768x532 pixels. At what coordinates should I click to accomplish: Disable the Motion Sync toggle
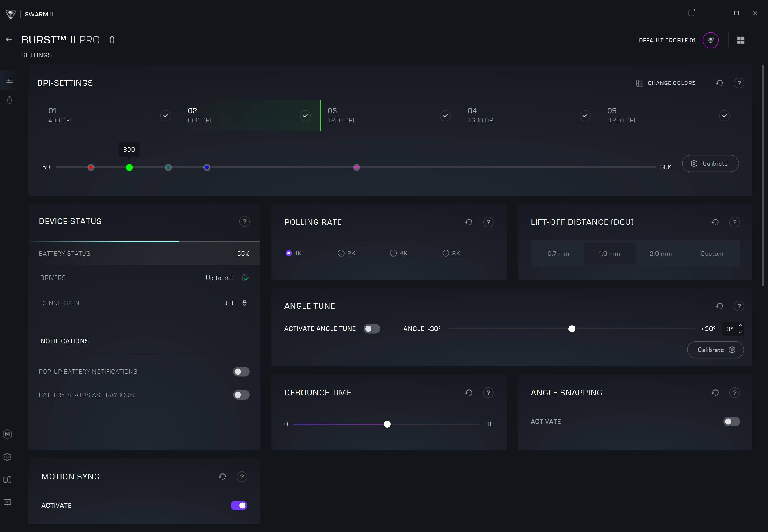pyautogui.click(x=239, y=505)
